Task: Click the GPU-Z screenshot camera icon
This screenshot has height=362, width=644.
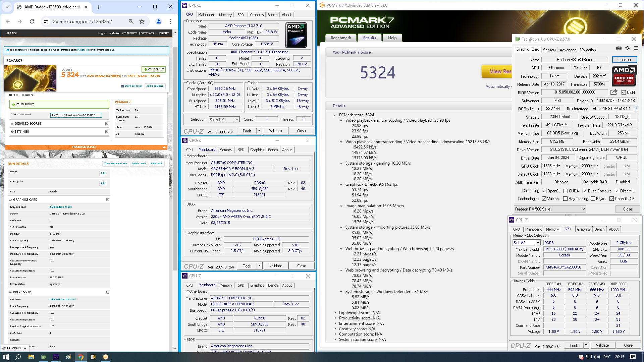Action: click(x=619, y=48)
